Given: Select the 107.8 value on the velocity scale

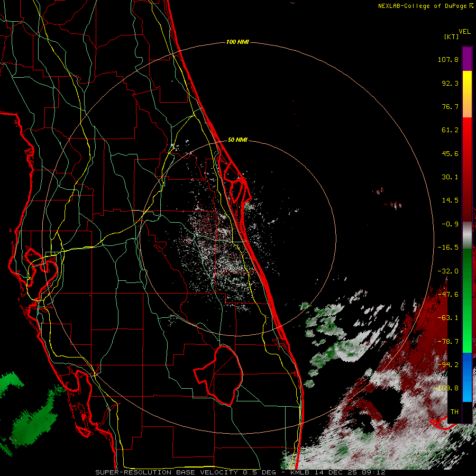Looking at the screenshot, I should (x=448, y=59).
